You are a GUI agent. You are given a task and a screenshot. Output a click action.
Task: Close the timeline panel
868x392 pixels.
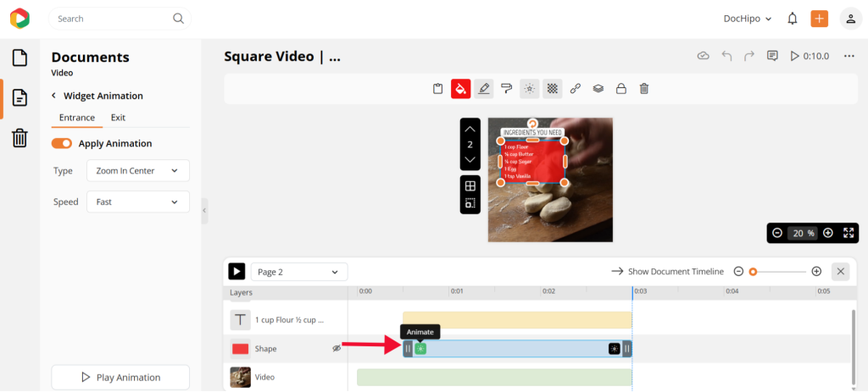[x=840, y=272]
